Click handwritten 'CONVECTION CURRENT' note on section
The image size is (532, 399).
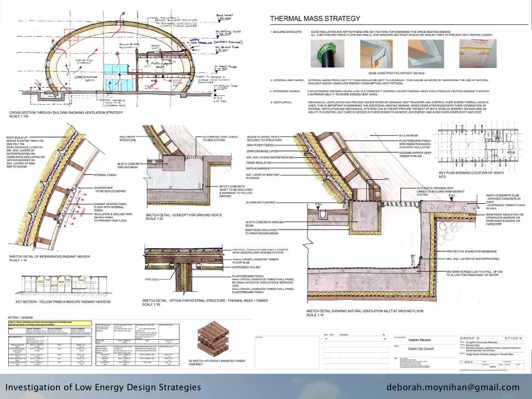click(x=84, y=62)
